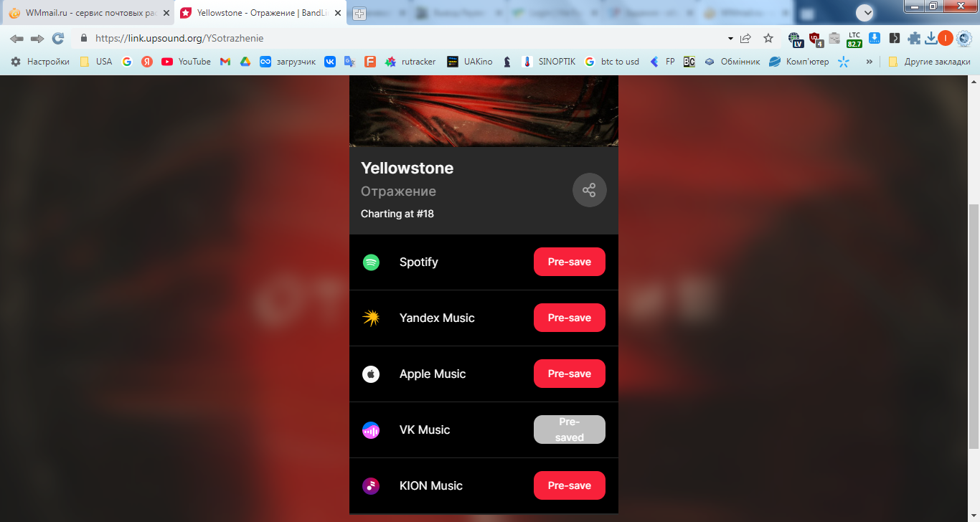Expand the hidden bookmarks chevron

click(x=870, y=62)
